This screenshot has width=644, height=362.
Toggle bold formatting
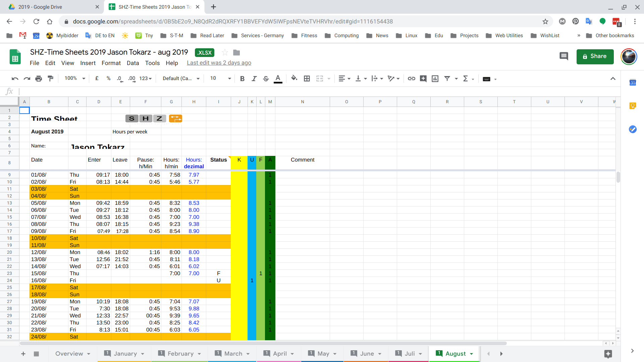pyautogui.click(x=242, y=78)
